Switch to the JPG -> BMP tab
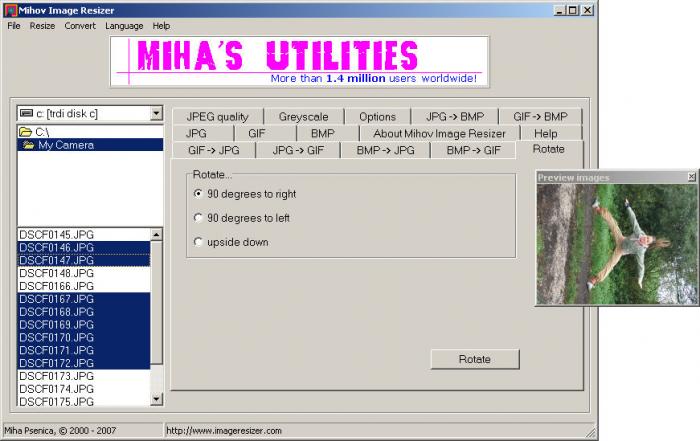700x441 pixels. pos(454,116)
